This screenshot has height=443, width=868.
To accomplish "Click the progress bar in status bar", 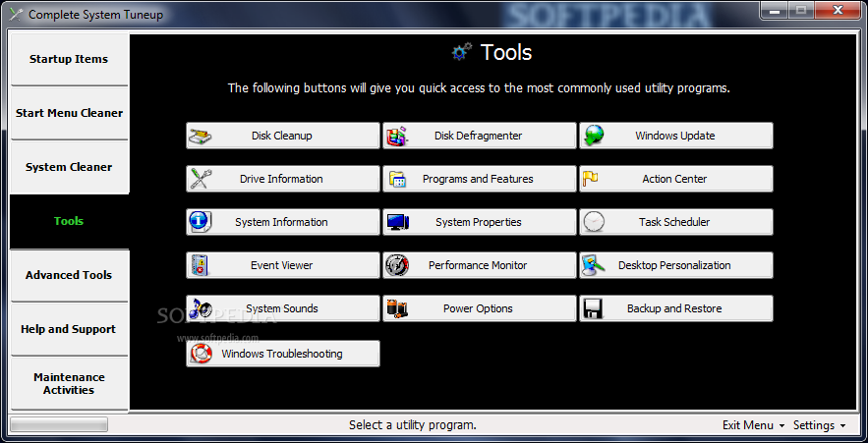I will (59, 424).
